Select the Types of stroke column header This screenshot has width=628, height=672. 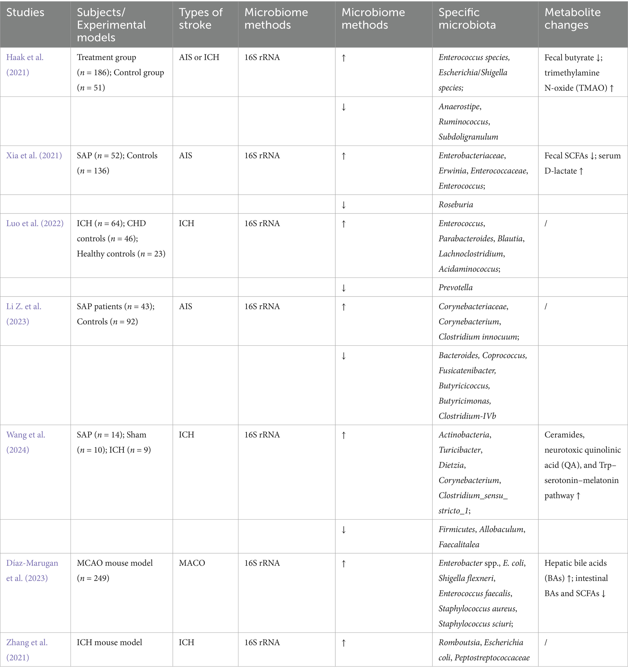(200, 19)
